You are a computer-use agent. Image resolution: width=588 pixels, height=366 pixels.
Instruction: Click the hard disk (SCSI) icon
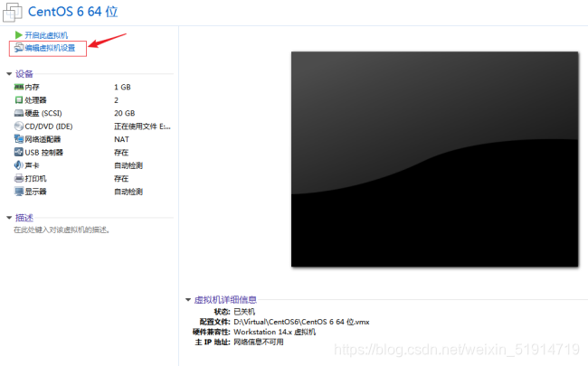pyautogui.click(x=19, y=113)
